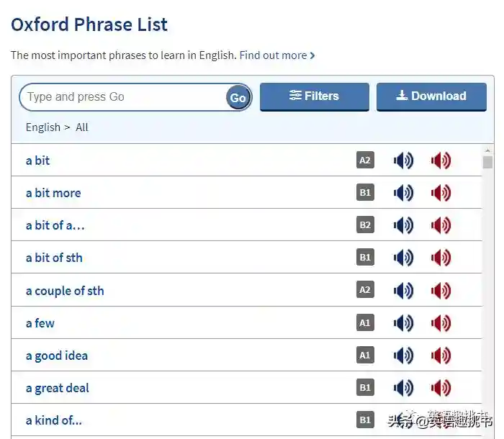Open the phrase 'a bit more'
The height and width of the screenshot is (439, 504).
[53, 193]
